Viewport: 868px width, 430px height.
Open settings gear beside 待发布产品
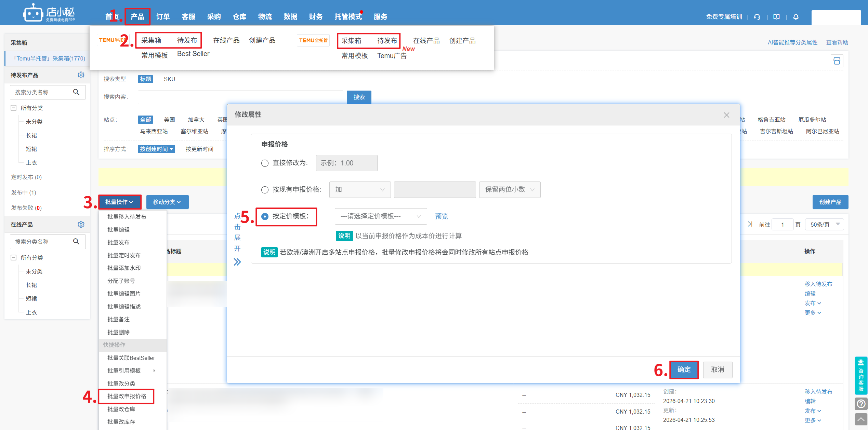pos(81,75)
